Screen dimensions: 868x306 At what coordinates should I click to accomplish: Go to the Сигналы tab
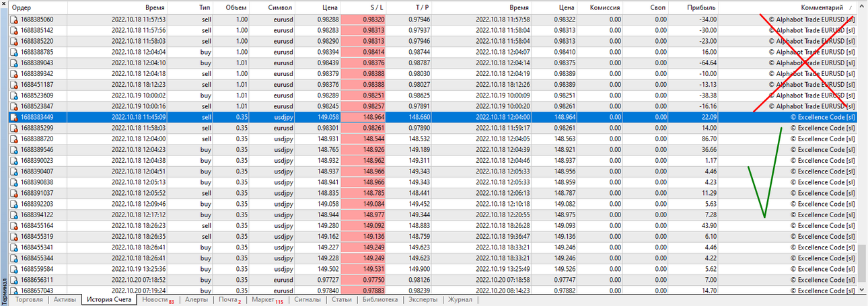point(307,300)
